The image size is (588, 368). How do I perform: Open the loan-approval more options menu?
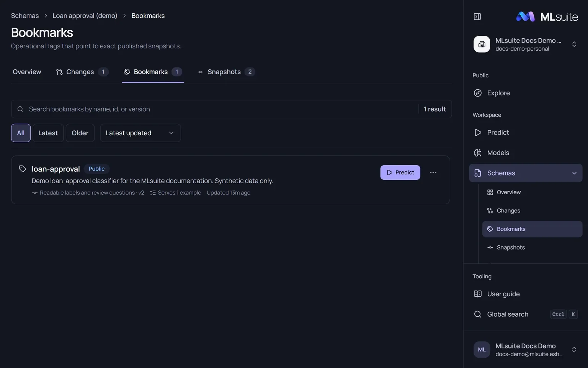[433, 172]
